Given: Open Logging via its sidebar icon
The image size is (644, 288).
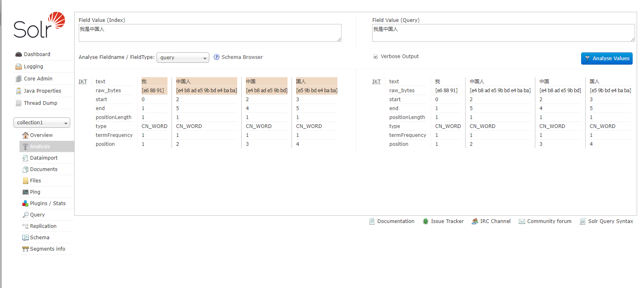Looking at the screenshot, I should [x=18, y=67].
